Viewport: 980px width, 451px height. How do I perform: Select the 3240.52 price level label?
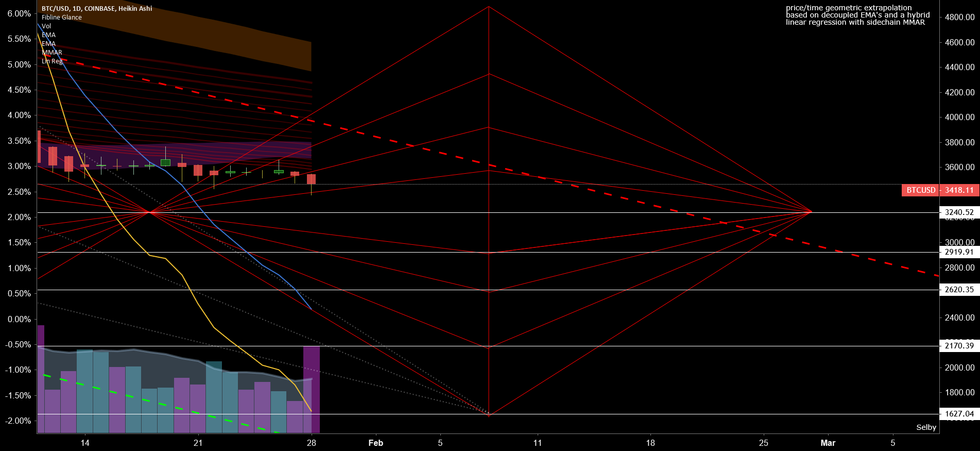coord(959,212)
